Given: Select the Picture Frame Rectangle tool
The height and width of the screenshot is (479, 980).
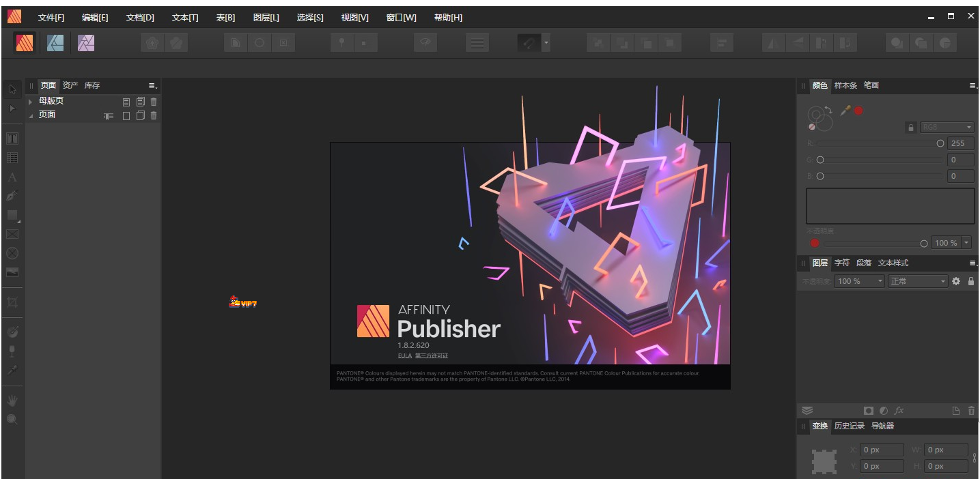Looking at the screenshot, I should [12, 234].
